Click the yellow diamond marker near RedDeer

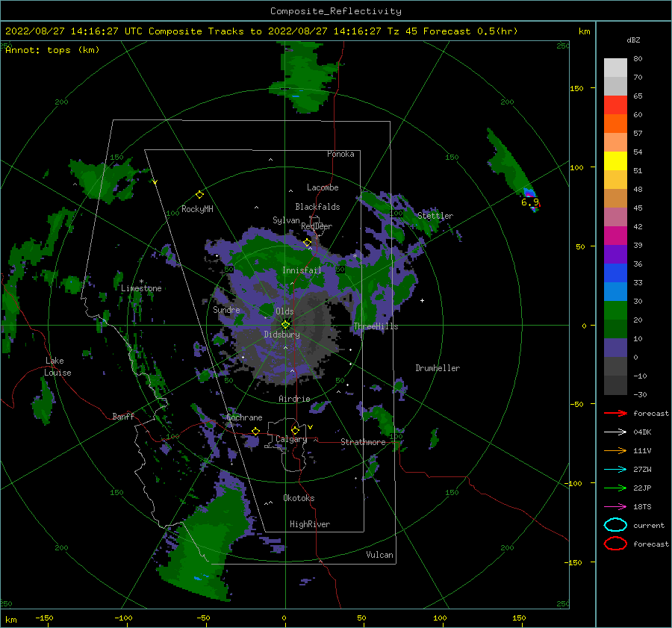307,243
